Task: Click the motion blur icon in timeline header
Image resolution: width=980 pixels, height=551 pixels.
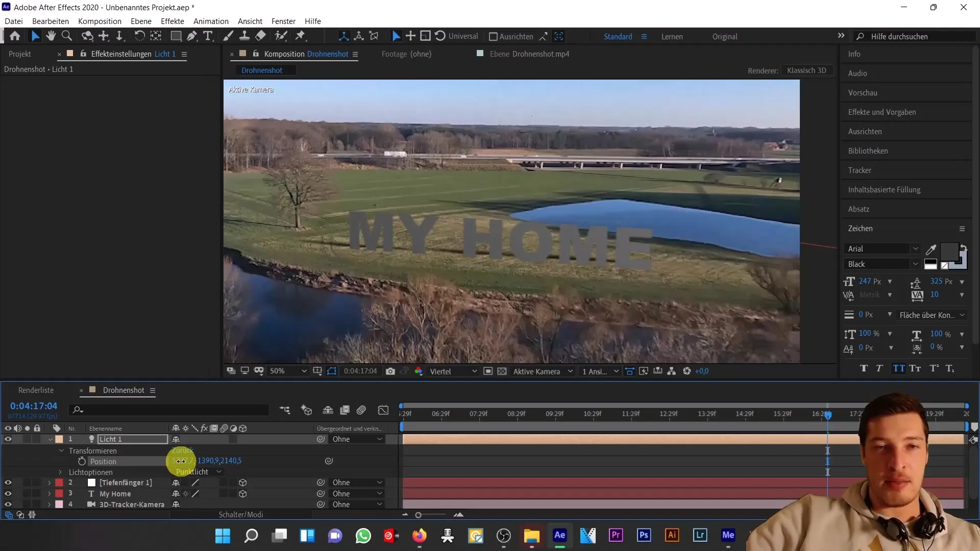Action: pos(224,428)
